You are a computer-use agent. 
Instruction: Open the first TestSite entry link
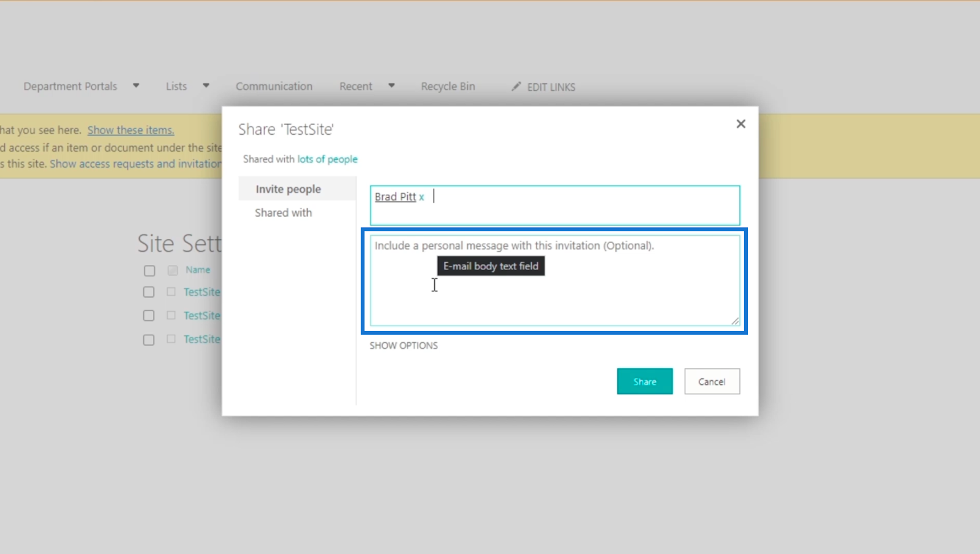pyautogui.click(x=202, y=292)
